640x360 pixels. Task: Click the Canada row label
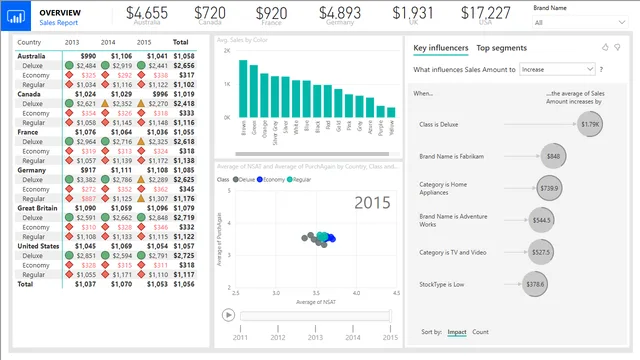click(29, 94)
